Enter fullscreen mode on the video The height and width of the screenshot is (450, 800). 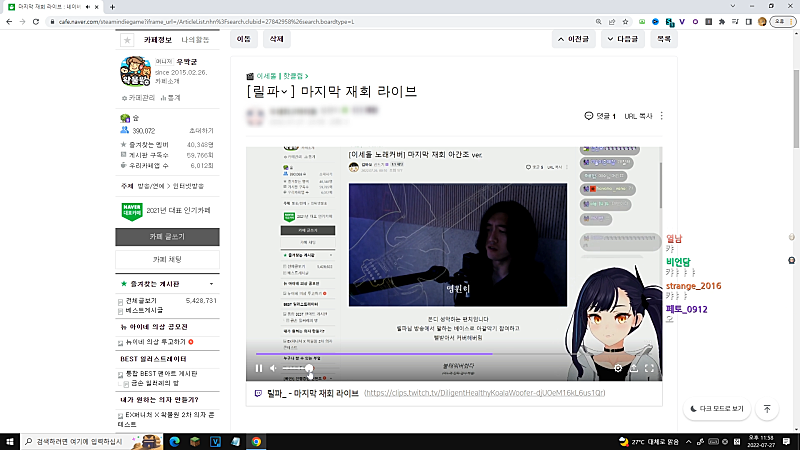(649, 368)
